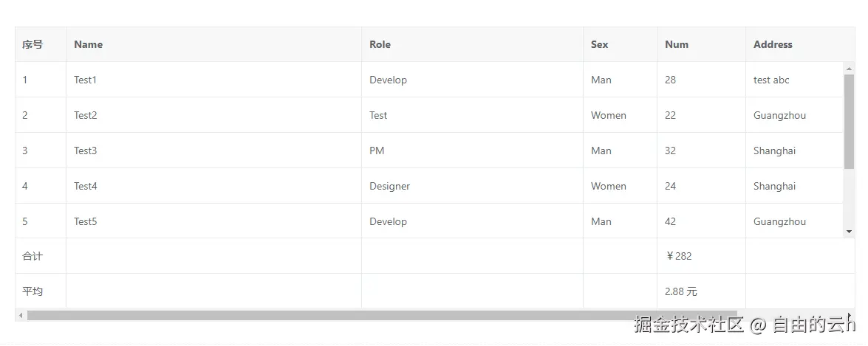Click the PM role cell
This screenshot has height=346, width=868.
(x=377, y=150)
